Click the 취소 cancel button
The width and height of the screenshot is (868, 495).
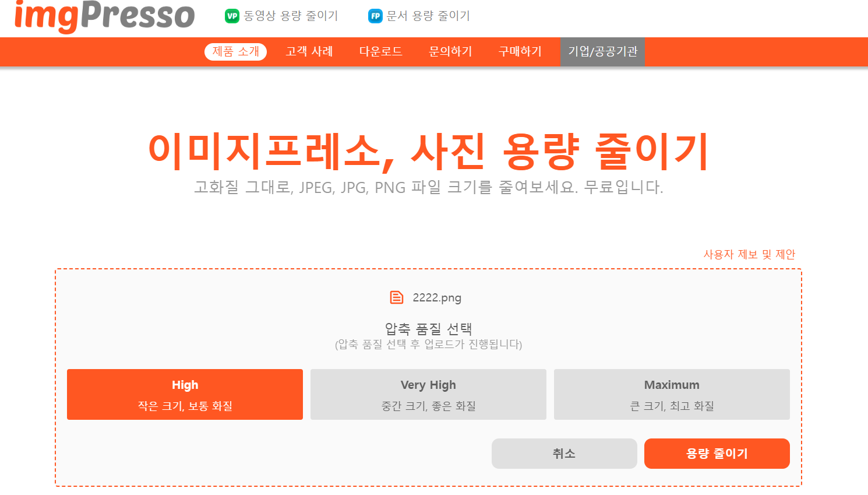(564, 454)
